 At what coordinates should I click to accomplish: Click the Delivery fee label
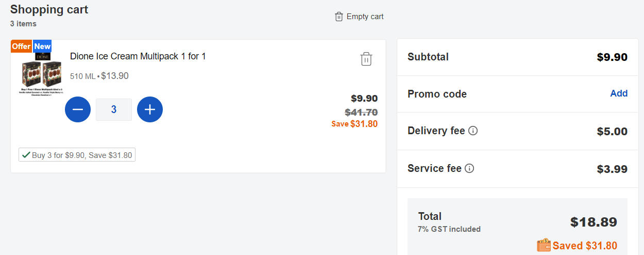436,131
